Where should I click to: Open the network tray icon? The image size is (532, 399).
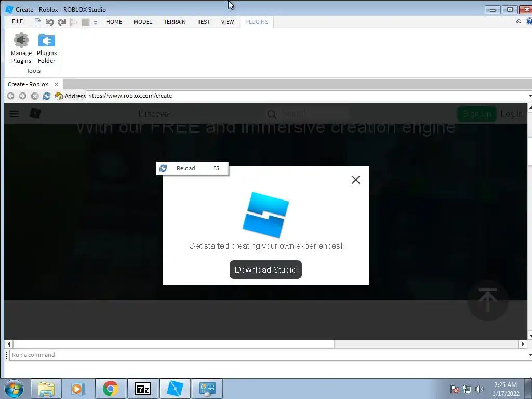[467, 389]
